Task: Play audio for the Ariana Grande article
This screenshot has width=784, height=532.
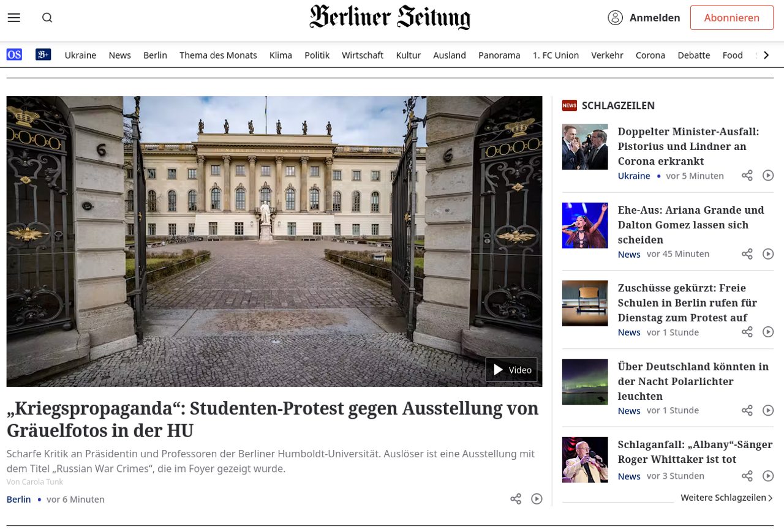Action: [x=768, y=254]
